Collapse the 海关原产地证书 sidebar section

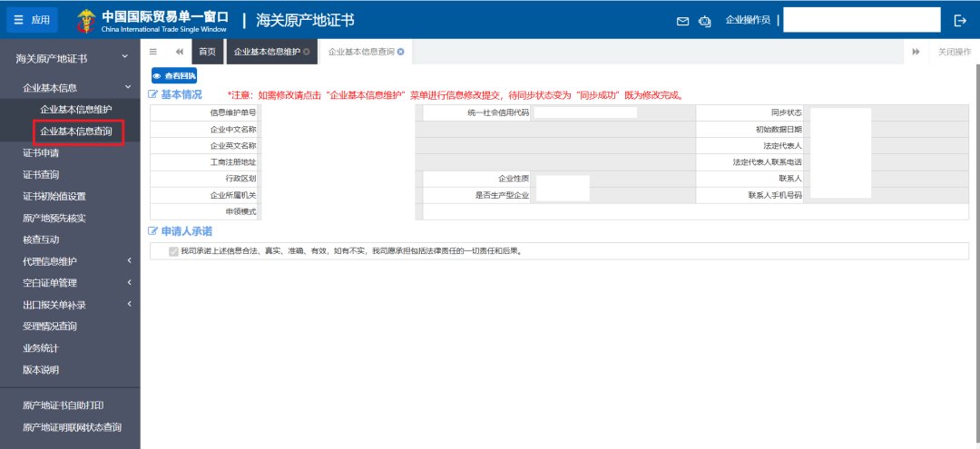(70, 58)
